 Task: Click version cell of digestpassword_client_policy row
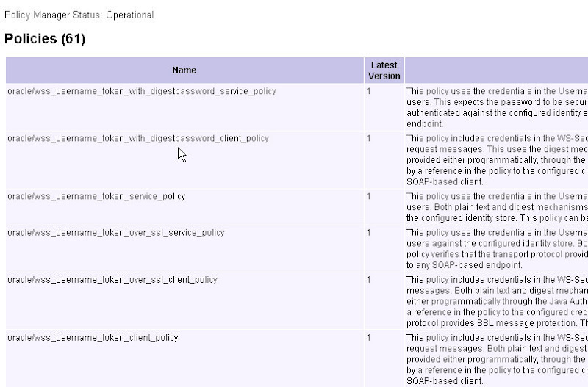(x=369, y=139)
